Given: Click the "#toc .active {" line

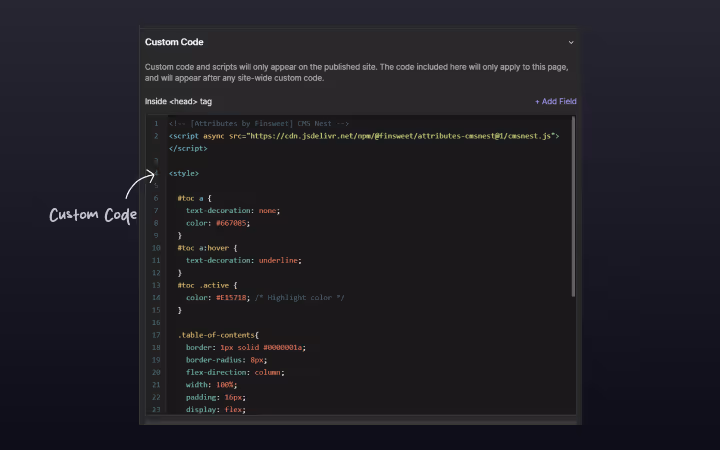Looking at the screenshot, I should (207, 285).
